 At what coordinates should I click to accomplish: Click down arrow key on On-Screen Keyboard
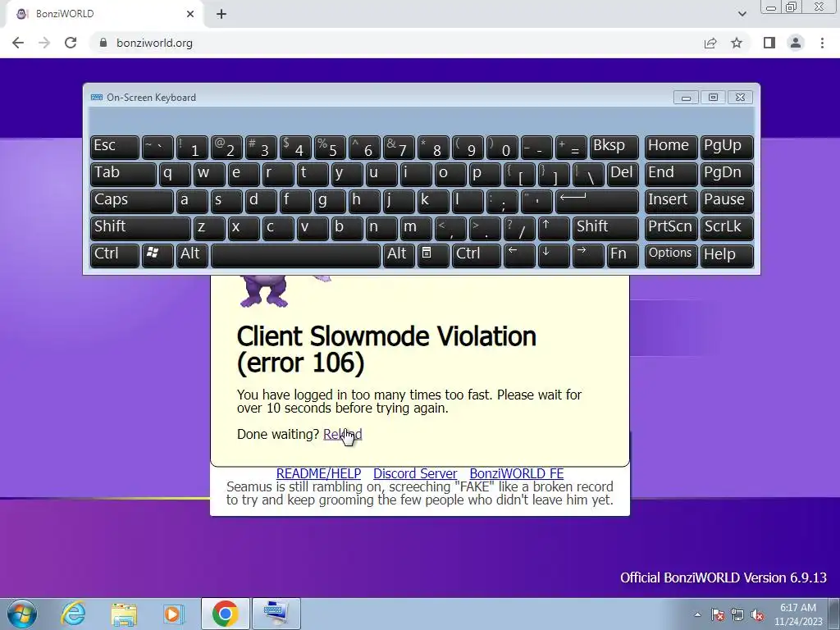[554, 254]
